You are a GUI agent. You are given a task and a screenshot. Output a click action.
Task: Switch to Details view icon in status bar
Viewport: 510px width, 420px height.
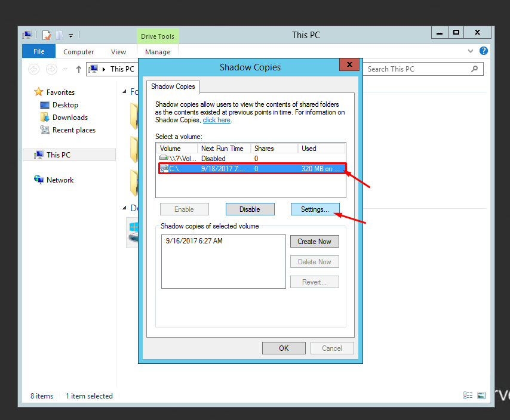468,396
